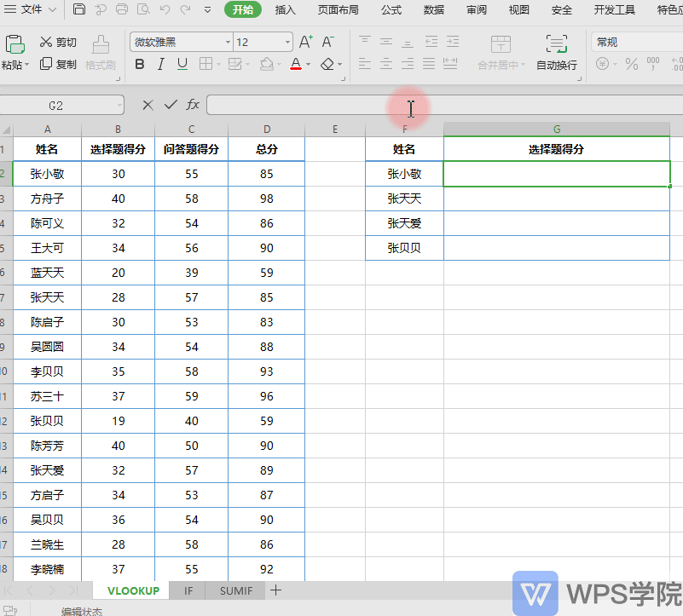Add a new sheet with plus button
This screenshot has height=616, width=683.
coord(275,590)
